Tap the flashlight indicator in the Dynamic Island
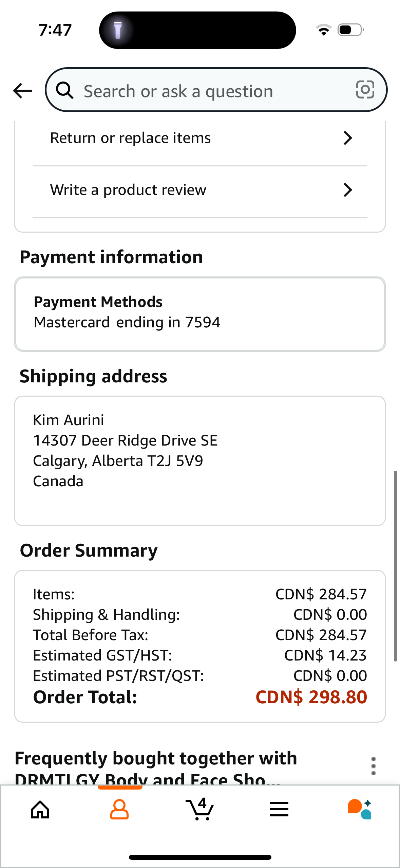Screen dimensions: 400x868 [118, 30]
